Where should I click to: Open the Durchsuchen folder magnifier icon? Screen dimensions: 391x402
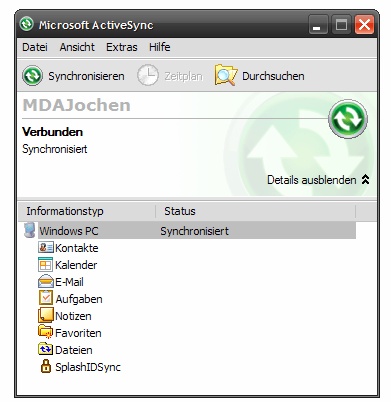(x=226, y=75)
